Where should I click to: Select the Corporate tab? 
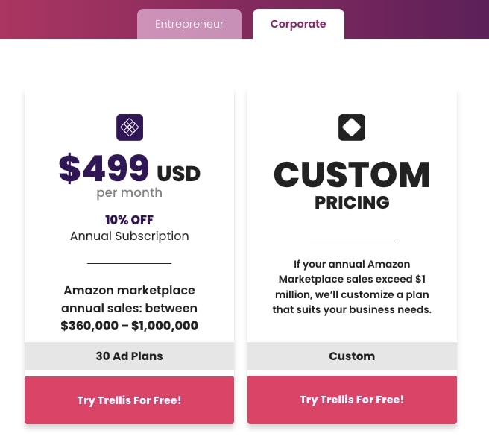(298, 24)
